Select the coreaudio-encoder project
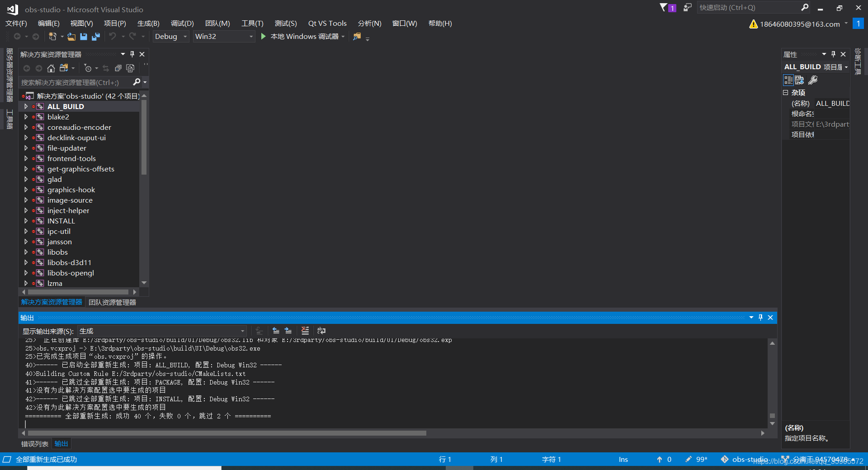 tap(79, 127)
